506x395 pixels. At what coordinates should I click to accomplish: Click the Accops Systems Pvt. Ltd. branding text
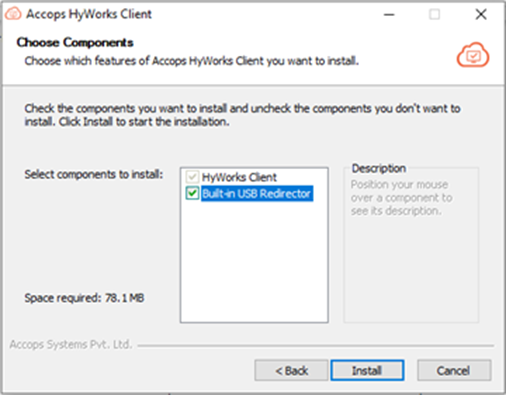(71, 344)
